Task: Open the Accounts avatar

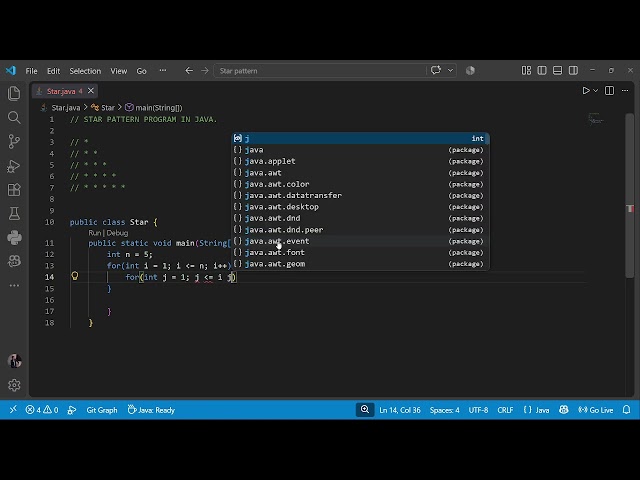Action: tap(14, 361)
